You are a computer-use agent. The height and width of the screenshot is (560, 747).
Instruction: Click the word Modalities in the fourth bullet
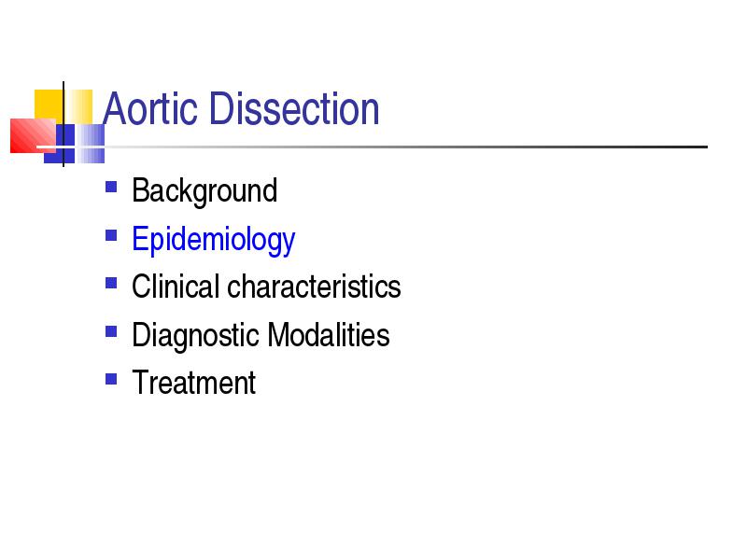pyautogui.click(x=329, y=334)
